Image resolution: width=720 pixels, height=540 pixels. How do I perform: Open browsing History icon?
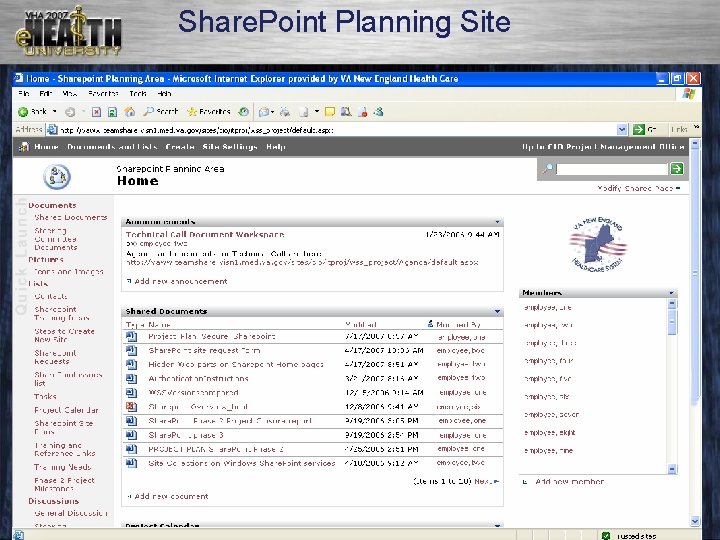(244, 112)
